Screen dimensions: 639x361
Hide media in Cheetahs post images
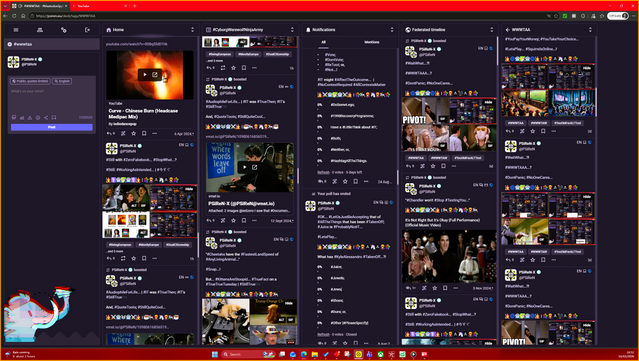click(289, 303)
